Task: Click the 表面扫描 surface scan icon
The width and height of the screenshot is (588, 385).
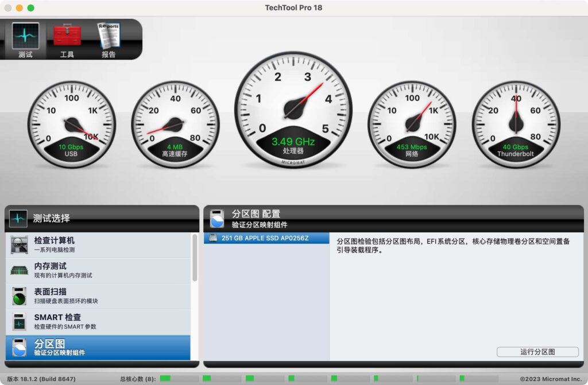Action: tap(19, 296)
